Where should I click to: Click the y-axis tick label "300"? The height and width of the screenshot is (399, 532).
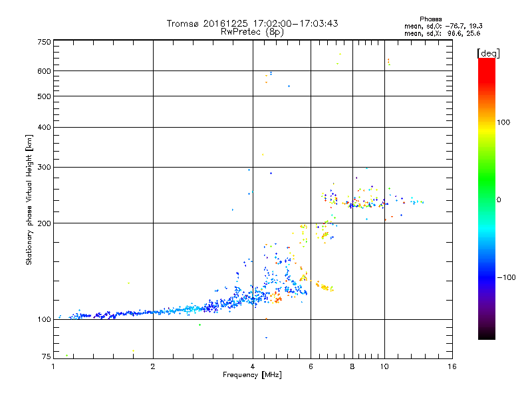coord(45,168)
